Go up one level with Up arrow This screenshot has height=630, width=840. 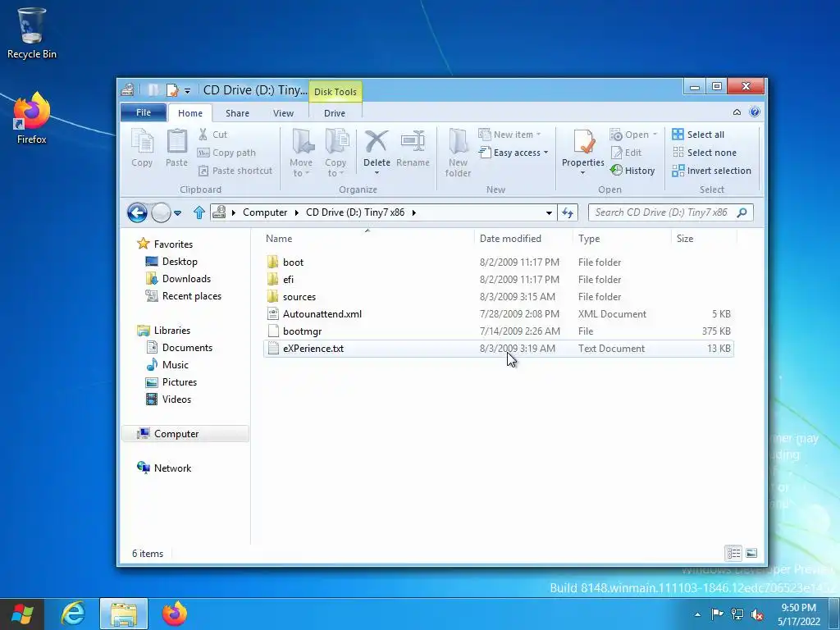tap(199, 212)
